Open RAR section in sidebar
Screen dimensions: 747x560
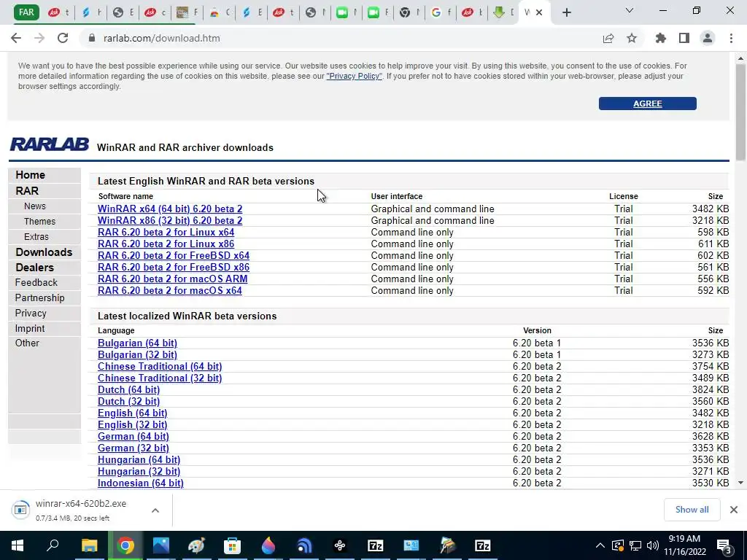point(27,190)
